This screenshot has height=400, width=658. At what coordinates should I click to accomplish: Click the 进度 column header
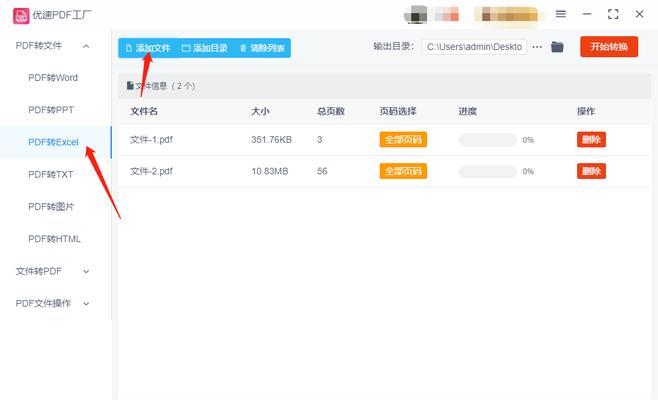(x=467, y=111)
